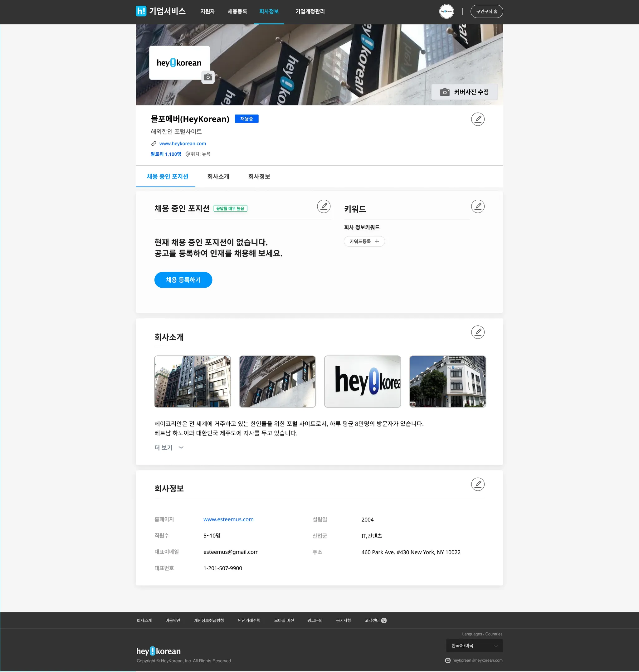Click the phone icon next to 고객센터

[384, 620]
